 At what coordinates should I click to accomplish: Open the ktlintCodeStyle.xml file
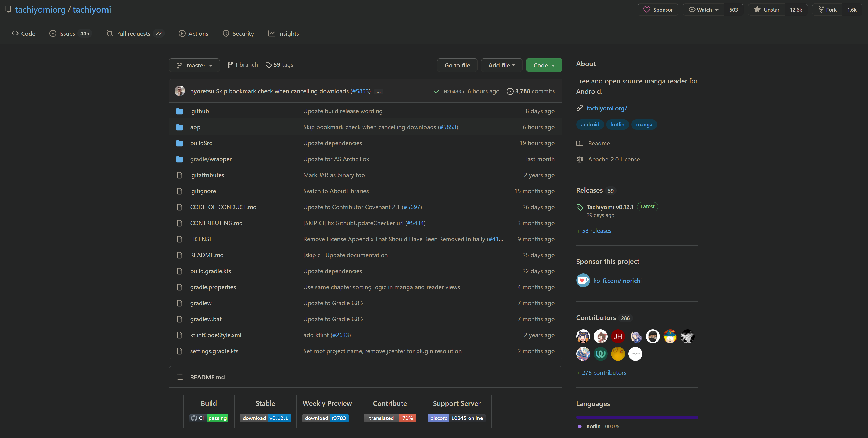[216, 335]
